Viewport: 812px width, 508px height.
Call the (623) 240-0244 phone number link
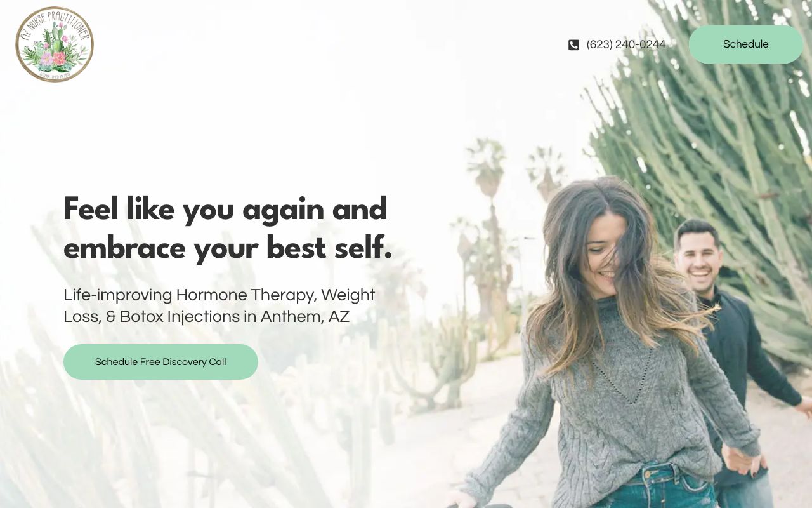625,44
